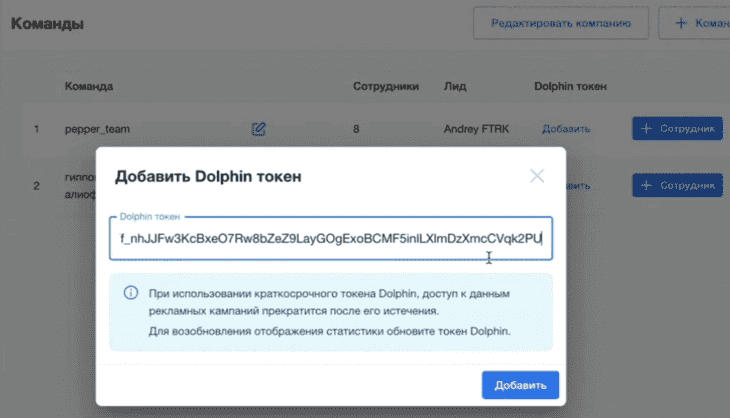The image size is (730, 418).
Task: Select the pepper_team team name
Action: click(x=97, y=129)
